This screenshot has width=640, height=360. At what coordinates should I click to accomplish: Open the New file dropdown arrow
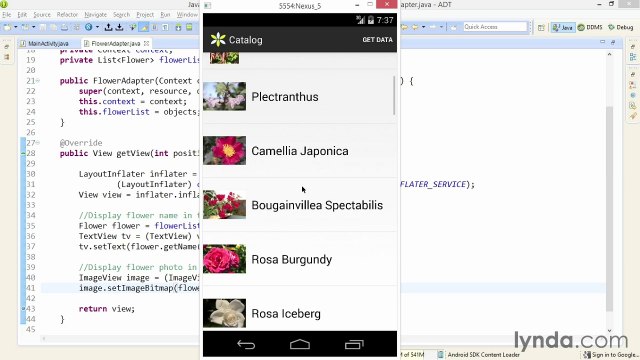tap(16, 27)
